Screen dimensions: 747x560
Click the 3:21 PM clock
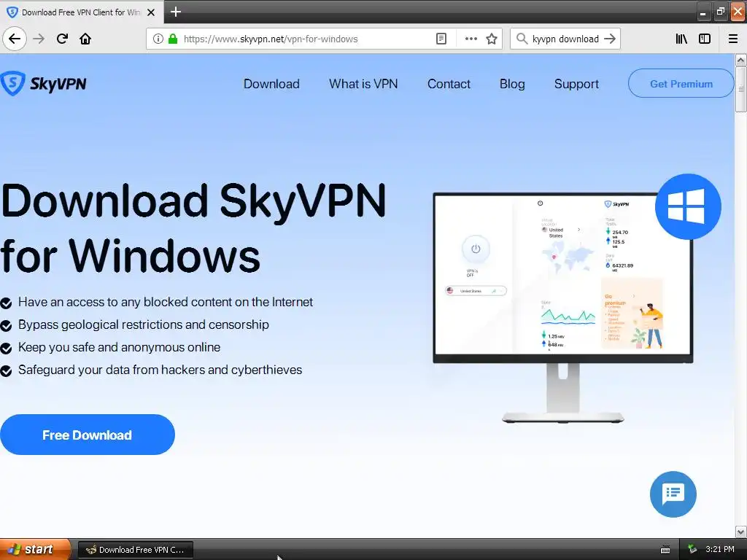[720, 549]
